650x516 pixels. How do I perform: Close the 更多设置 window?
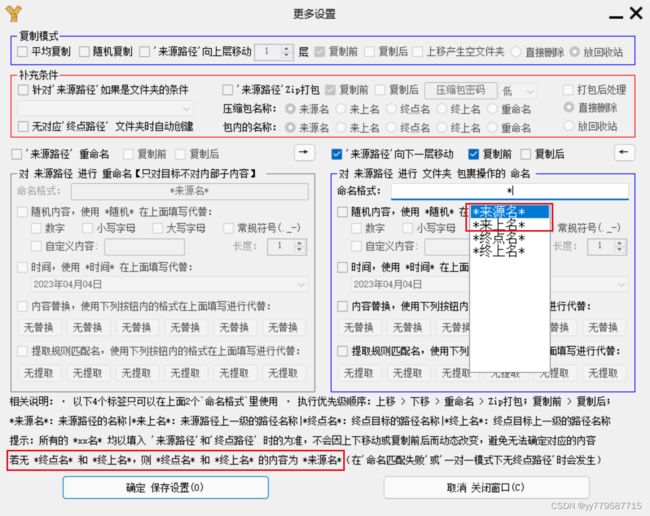(x=636, y=13)
